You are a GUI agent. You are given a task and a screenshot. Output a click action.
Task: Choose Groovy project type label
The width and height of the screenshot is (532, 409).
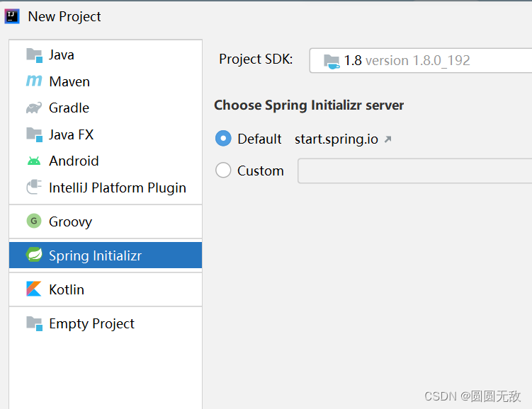pos(71,222)
